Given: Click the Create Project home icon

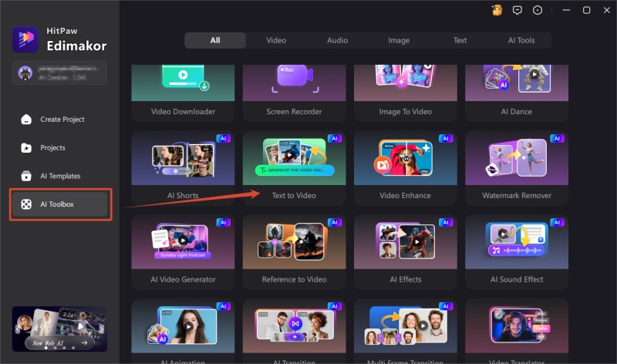Looking at the screenshot, I should click(x=26, y=120).
